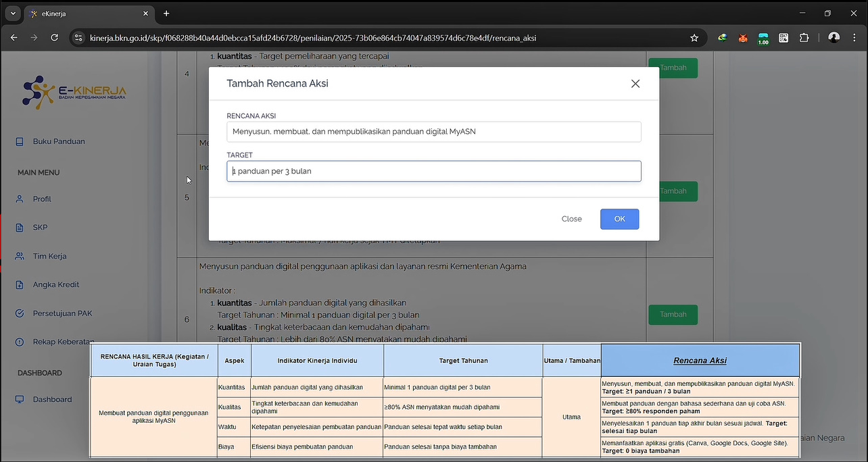Select the SKP document icon

coord(20,228)
